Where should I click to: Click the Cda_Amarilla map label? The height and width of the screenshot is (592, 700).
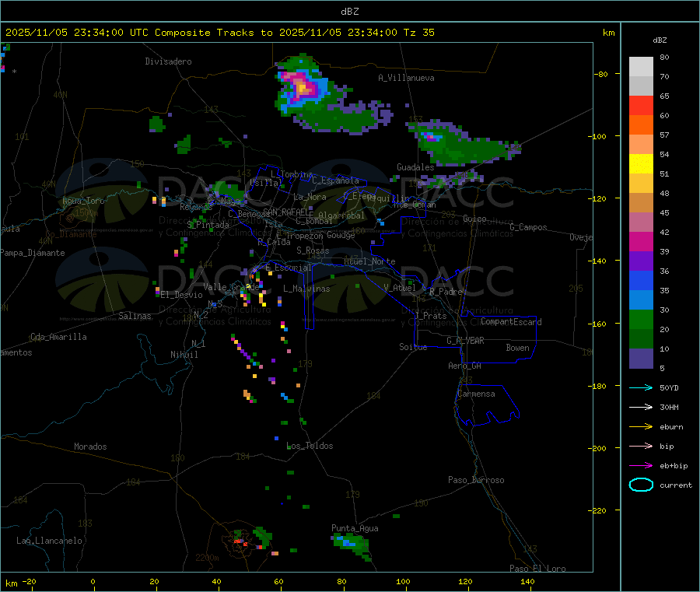pos(58,337)
